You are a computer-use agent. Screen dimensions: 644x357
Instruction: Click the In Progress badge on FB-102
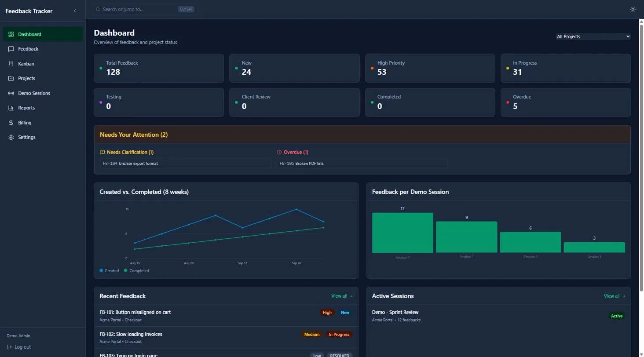pos(339,335)
